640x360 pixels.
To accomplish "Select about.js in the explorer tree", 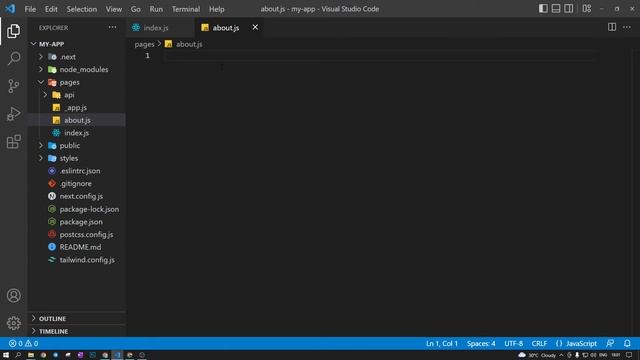I will point(77,120).
